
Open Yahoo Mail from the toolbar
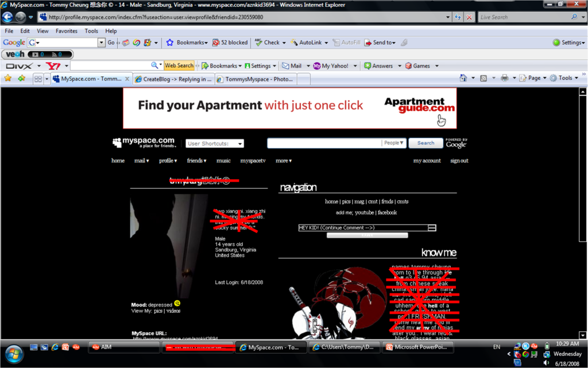click(292, 66)
